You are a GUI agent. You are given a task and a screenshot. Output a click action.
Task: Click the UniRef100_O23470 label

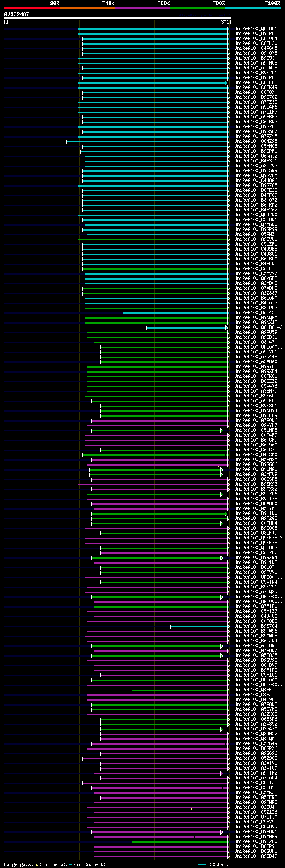(256, 729)
